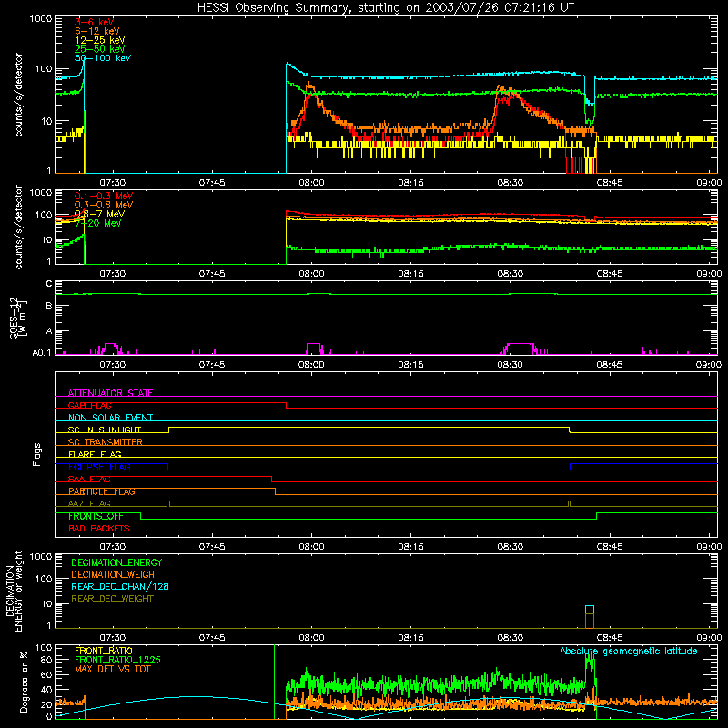The image size is (728, 728).
Task: Click the 7-20 MeV legend label
Action: click(97, 223)
